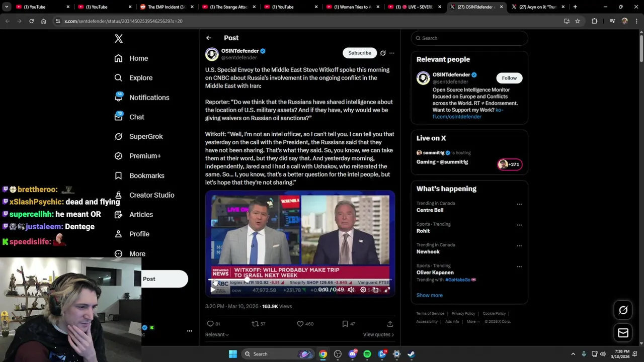This screenshot has width=644, height=362.
Task: Click the Chrome home button
Action: pyautogui.click(x=43, y=21)
